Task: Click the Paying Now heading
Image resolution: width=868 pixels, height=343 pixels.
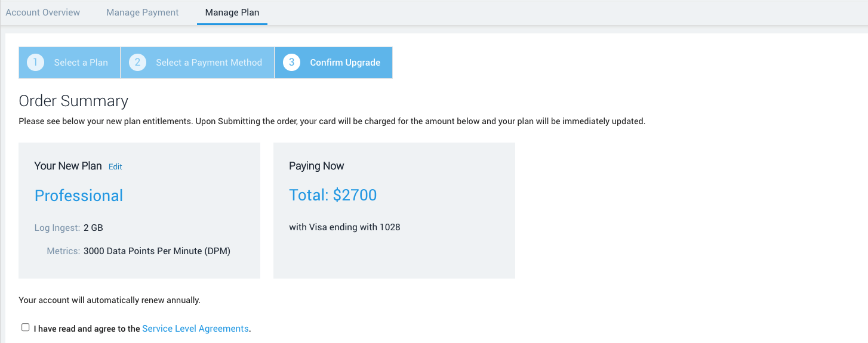Action: [316, 166]
